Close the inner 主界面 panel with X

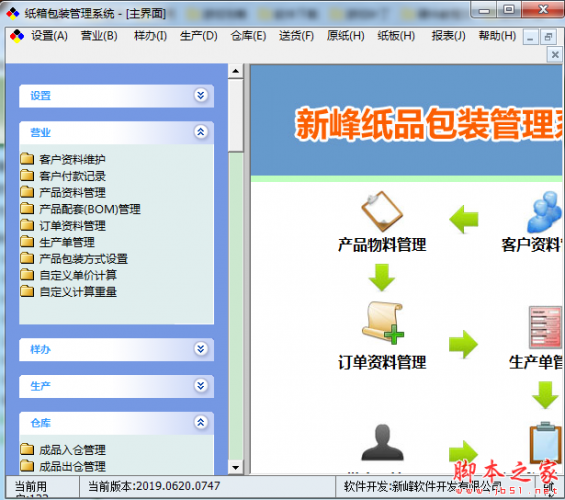pyautogui.click(x=555, y=55)
